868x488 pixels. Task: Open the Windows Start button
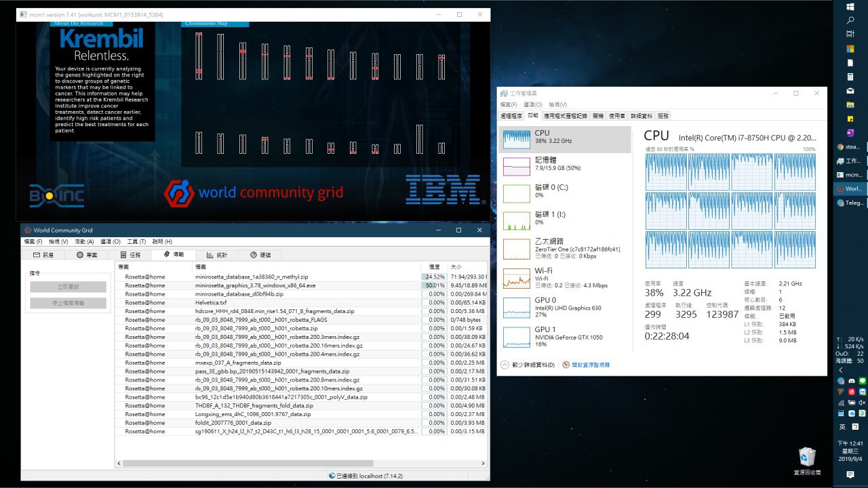(850, 6)
